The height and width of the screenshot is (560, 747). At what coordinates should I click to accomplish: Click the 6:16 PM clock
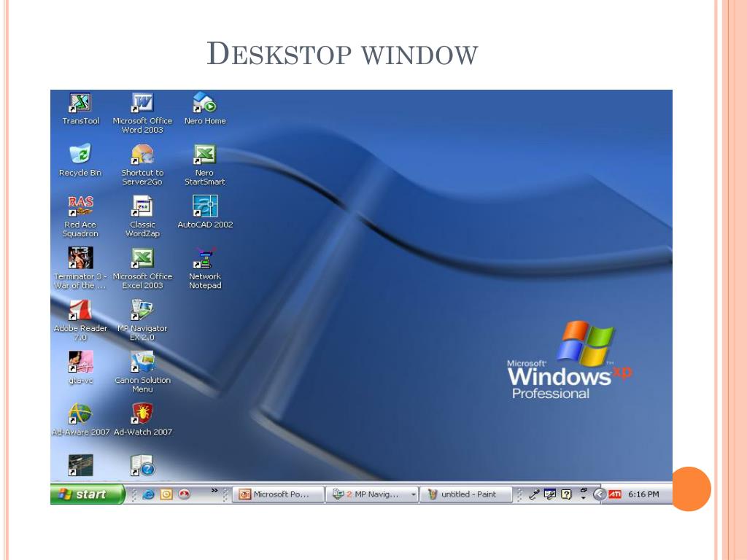pyautogui.click(x=643, y=494)
